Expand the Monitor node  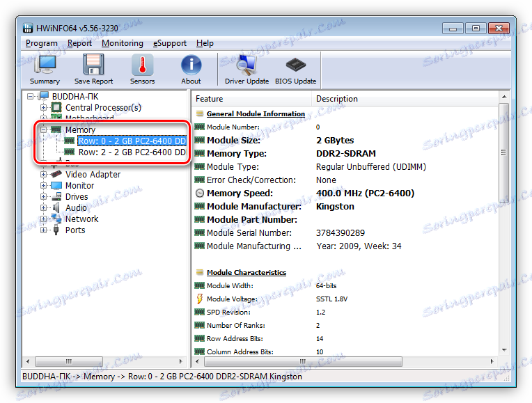pyautogui.click(x=43, y=186)
